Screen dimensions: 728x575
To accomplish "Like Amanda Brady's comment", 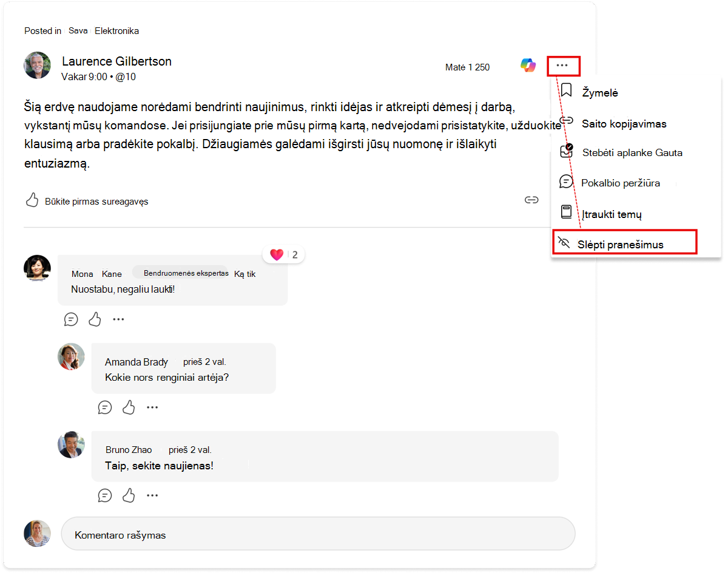I will coord(129,407).
